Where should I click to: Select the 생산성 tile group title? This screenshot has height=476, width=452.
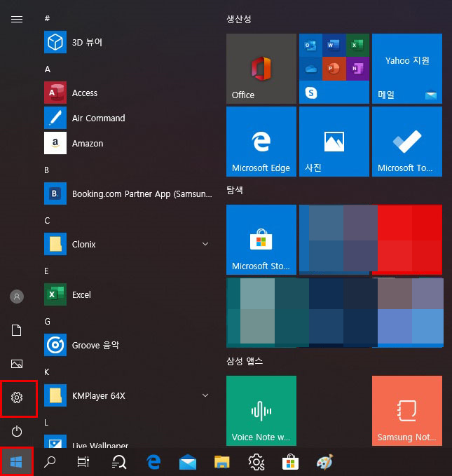239,19
